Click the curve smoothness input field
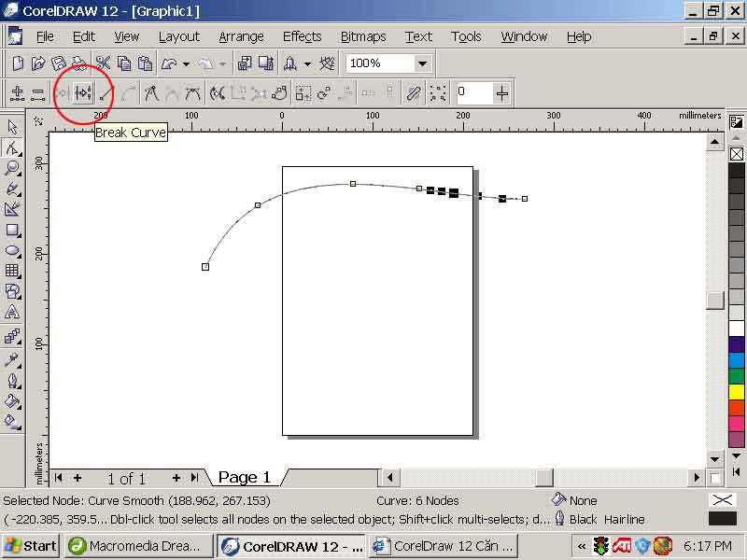Screen dimensions: 747x560 coord(473,92)
